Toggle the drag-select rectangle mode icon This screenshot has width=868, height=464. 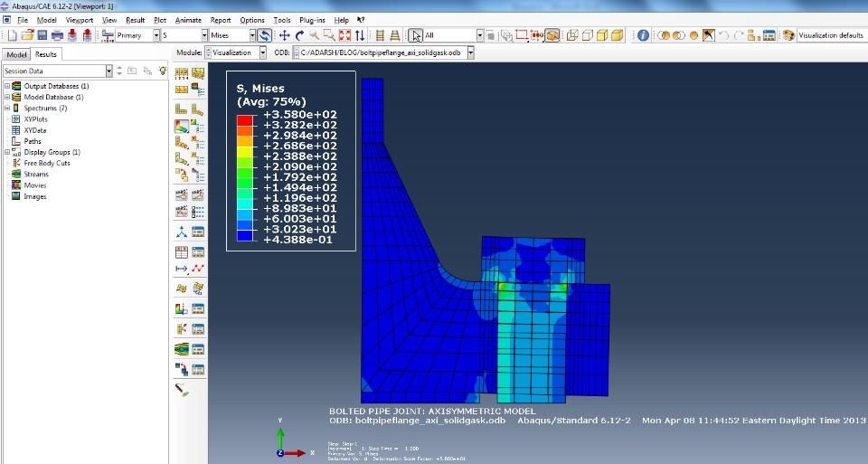pos(521,35)
